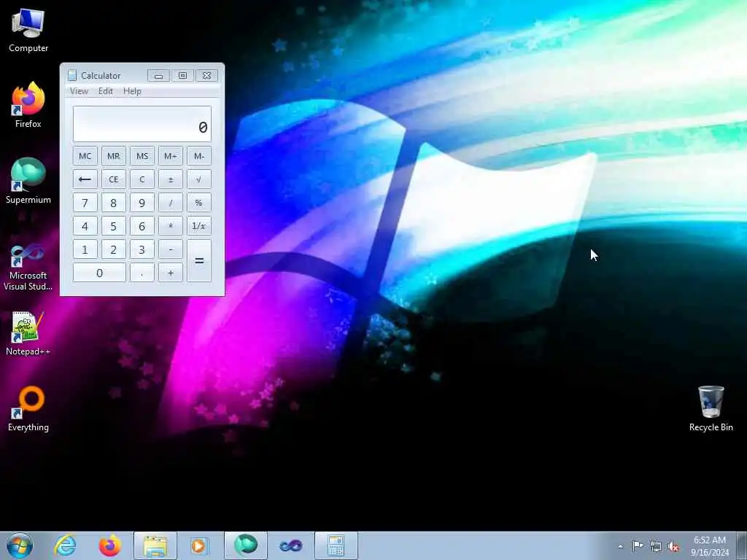Clear entry with the CE button

(x=113, y=179)
